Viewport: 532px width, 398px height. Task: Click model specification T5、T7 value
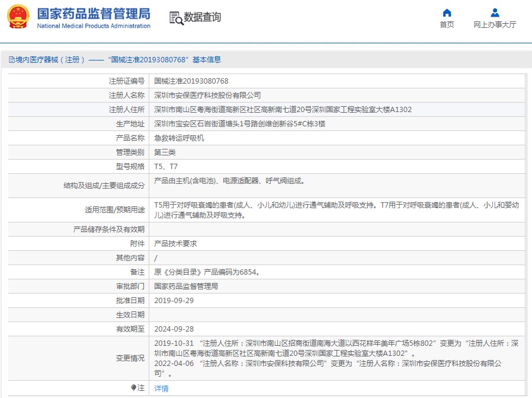pos(166,167)
